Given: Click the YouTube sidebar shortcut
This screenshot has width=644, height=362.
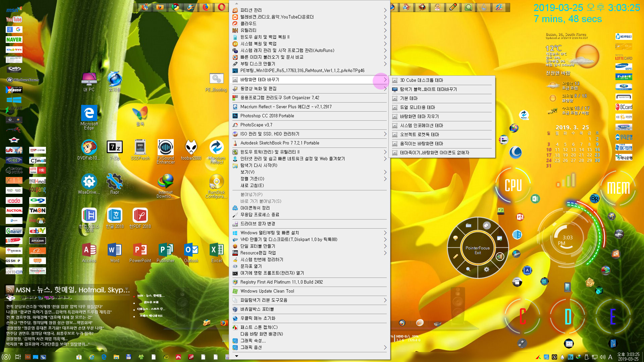Looking at the screenshot, I should pyautogui.click(x=14, y=19).
